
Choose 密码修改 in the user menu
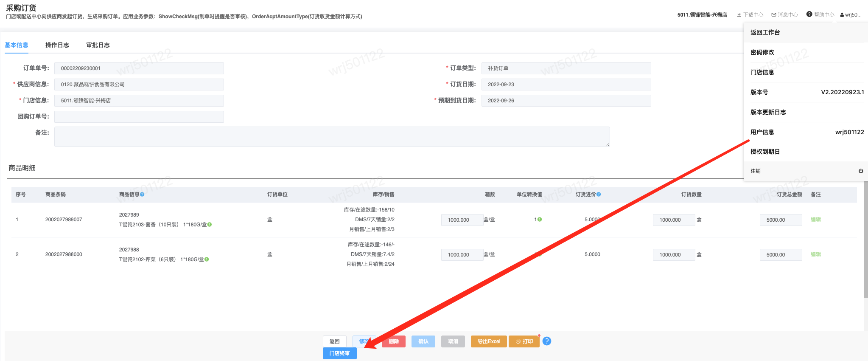806,52
